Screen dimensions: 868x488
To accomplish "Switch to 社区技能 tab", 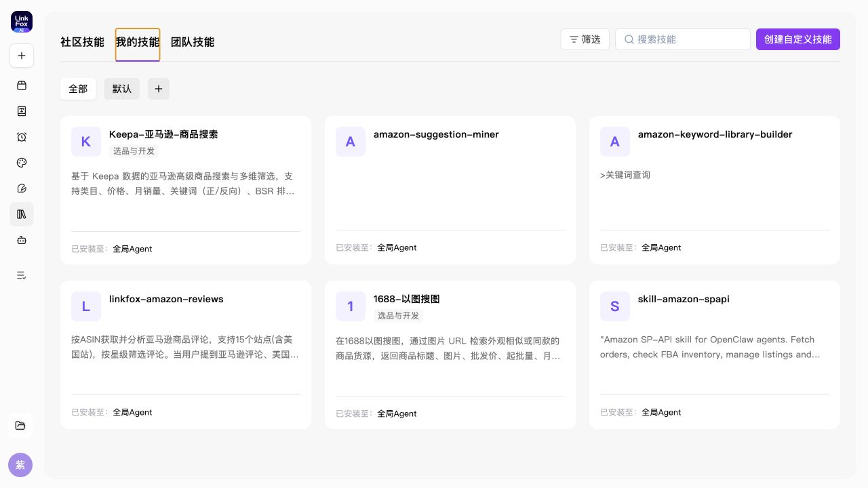I will point(82,42).
